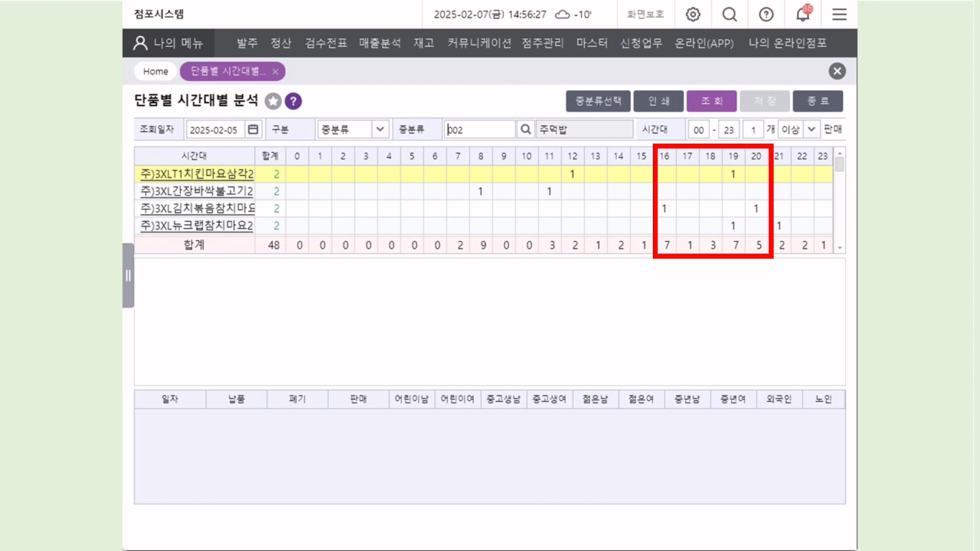Close the 단품별 시간대별 tab
The height and width of the screenshot is (551, 980).
pos(275,71)
